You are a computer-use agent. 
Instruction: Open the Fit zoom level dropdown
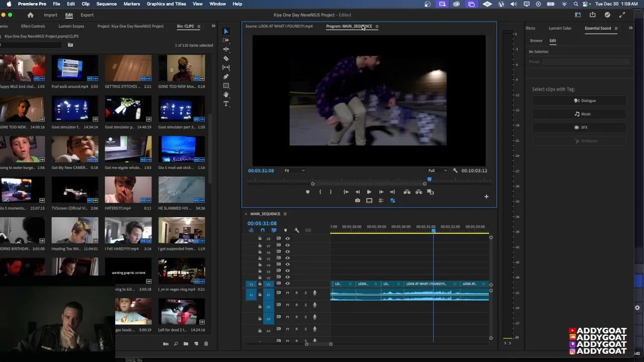[294, 170]
